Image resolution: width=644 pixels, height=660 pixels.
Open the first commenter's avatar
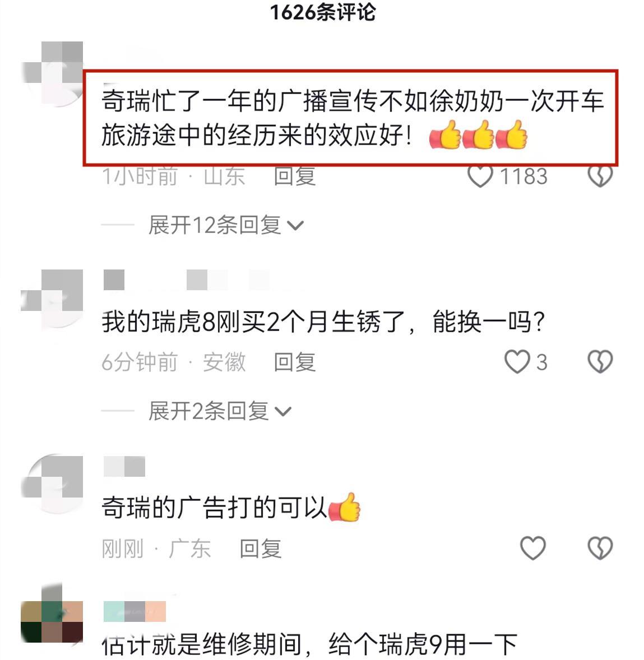(52, 73)
